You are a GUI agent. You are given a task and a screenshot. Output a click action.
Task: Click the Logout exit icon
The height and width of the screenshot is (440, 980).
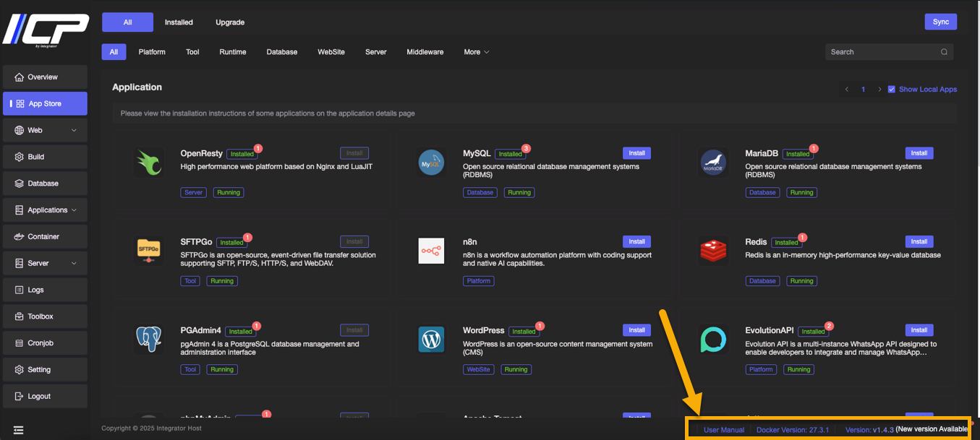19,397
